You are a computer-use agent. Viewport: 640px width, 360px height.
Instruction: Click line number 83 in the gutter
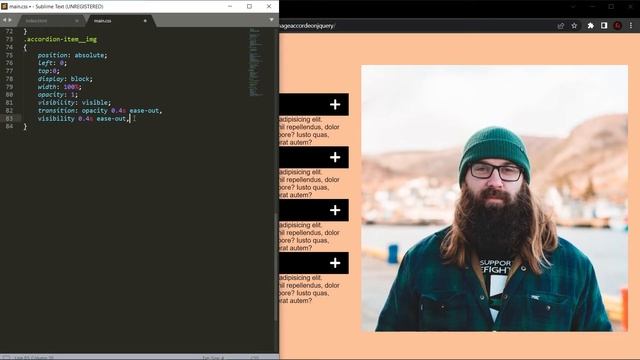coord(9,118)
